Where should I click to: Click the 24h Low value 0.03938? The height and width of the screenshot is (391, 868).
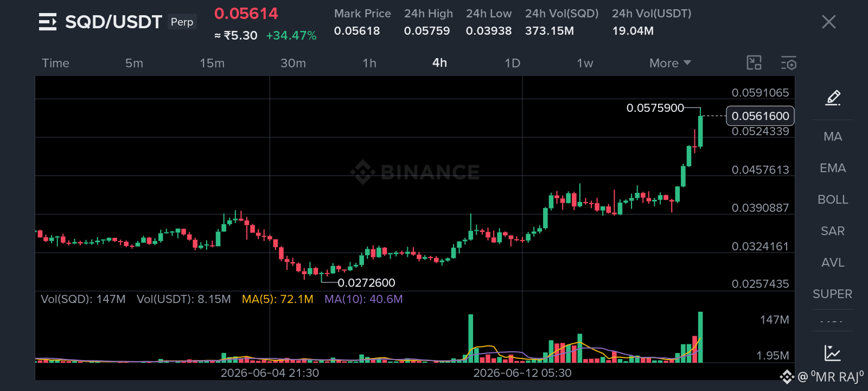(x=489, y=31)
